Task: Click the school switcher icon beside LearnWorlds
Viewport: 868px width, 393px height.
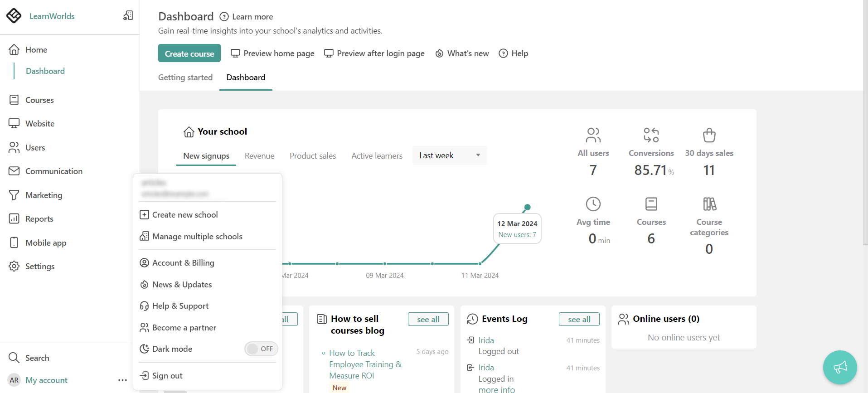Action: point(128,16)
